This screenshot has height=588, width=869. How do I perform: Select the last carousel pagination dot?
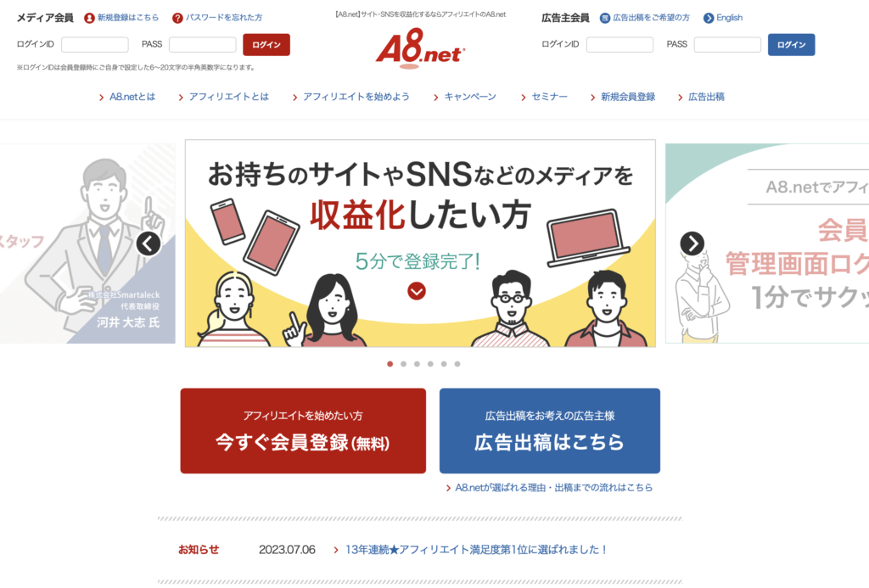click(457, 364)
